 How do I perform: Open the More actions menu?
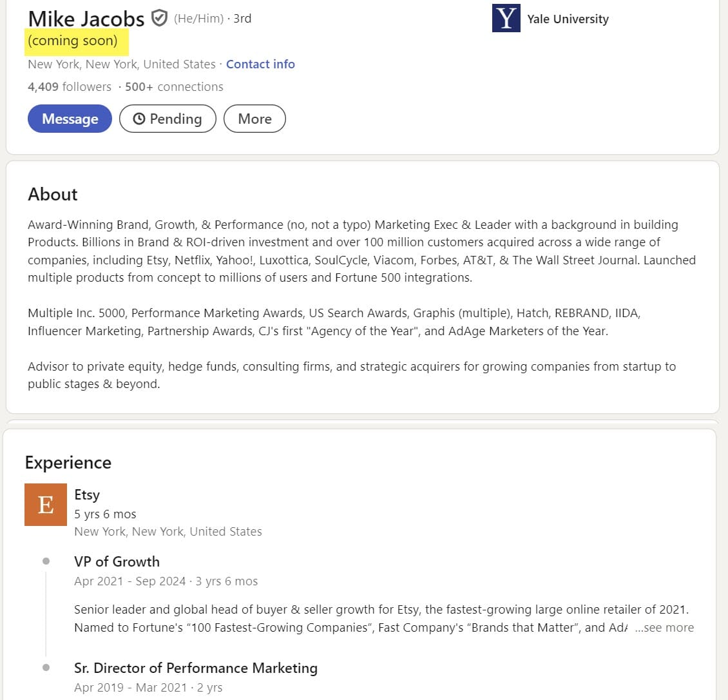pos(254,119)
